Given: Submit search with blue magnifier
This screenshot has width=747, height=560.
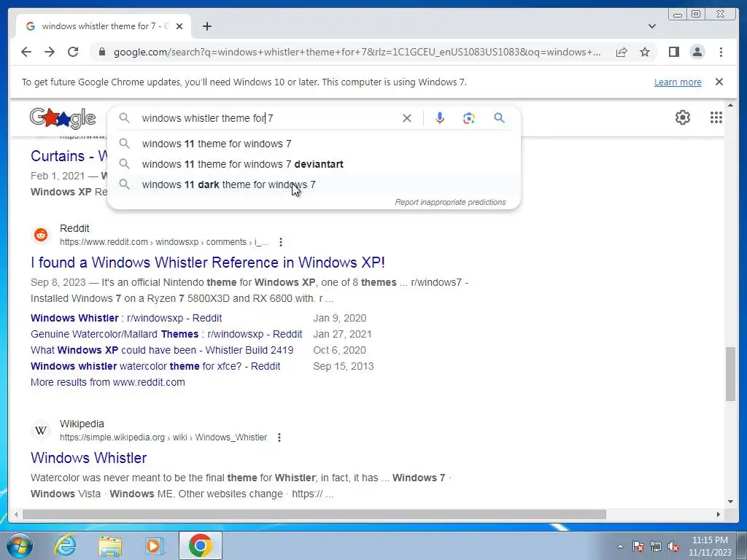Looking at the screenshot, I should click(499, 117).
